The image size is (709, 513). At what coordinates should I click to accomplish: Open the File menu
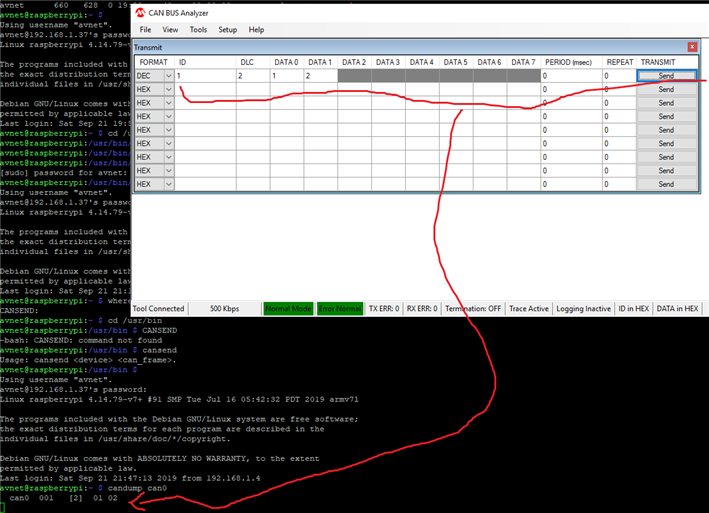tap(144, 30)
